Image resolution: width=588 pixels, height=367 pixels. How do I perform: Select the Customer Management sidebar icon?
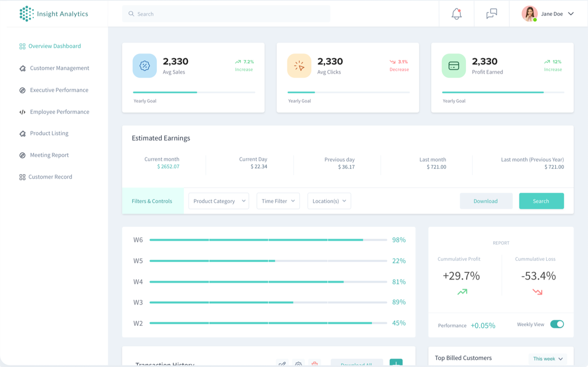[x=21, y=68]
